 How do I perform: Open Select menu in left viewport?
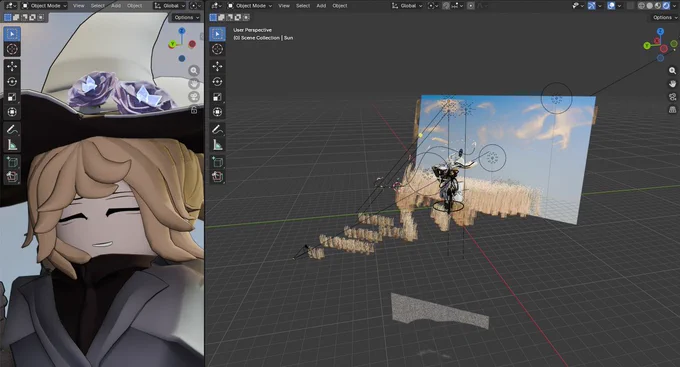98,6
